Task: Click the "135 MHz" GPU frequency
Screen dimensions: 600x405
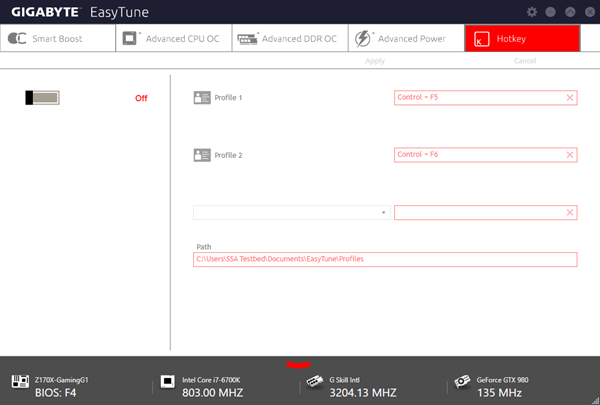Action: 499,393
